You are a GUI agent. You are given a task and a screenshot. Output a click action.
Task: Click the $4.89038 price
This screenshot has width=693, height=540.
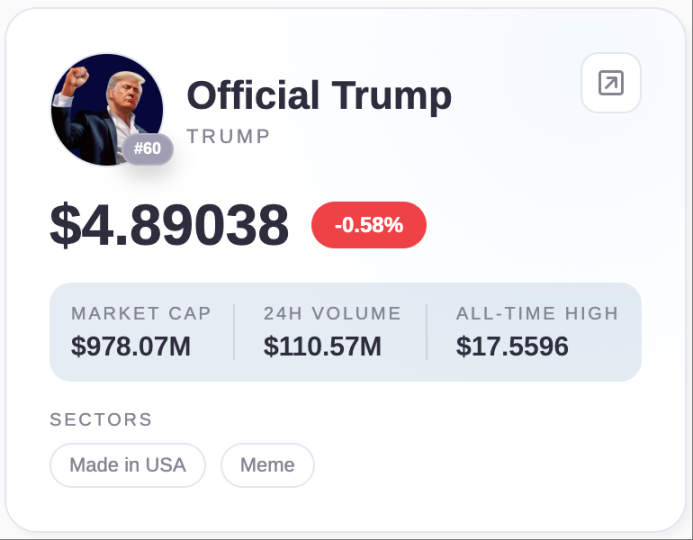point(169,225)
